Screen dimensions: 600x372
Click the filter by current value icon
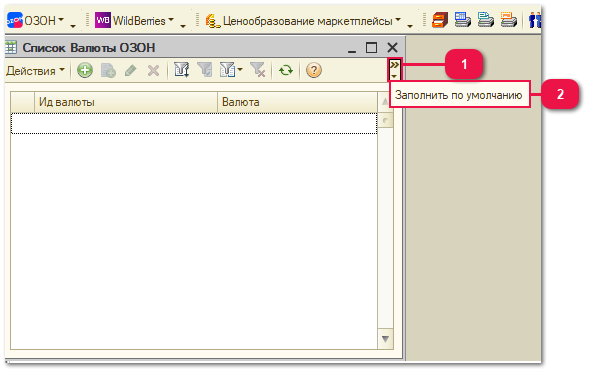click(x=205, y=70)
